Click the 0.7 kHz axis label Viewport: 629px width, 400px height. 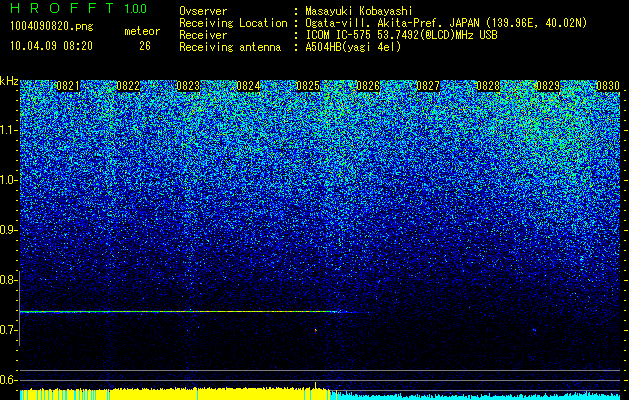click(x=7, y=330)
